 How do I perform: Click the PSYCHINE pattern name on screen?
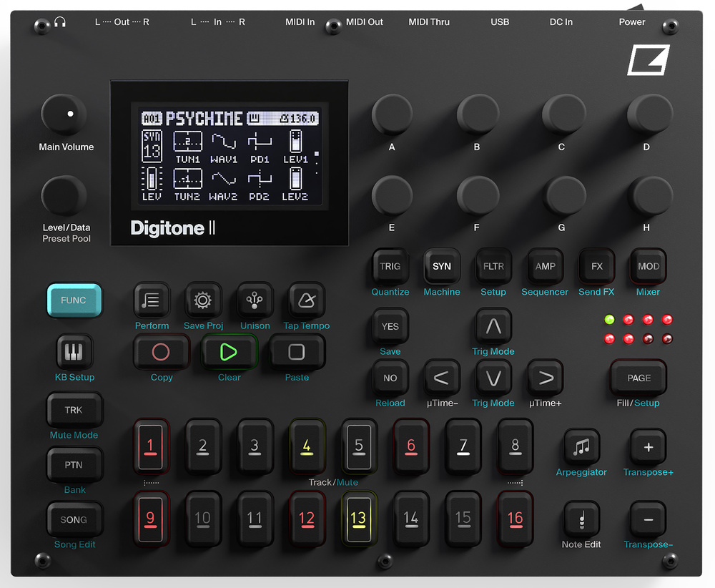pos(204,119)
